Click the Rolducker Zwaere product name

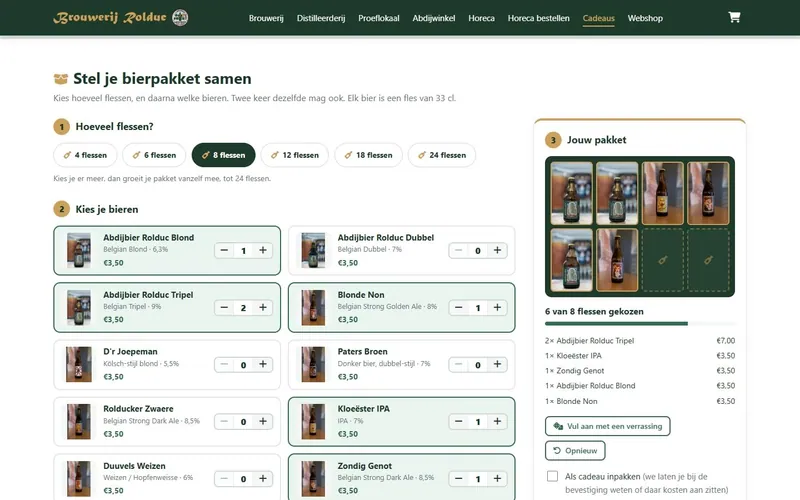coord(138,409)
